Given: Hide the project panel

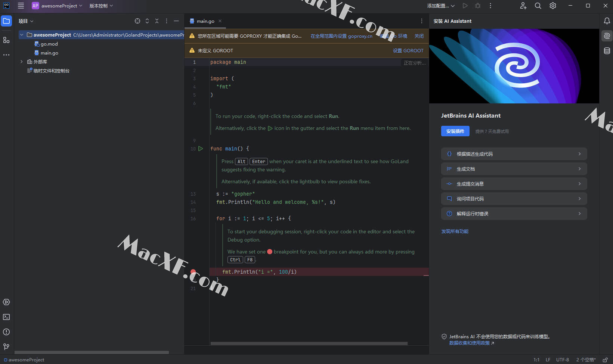Looking at the screenshot, I should tap(176, 21).
